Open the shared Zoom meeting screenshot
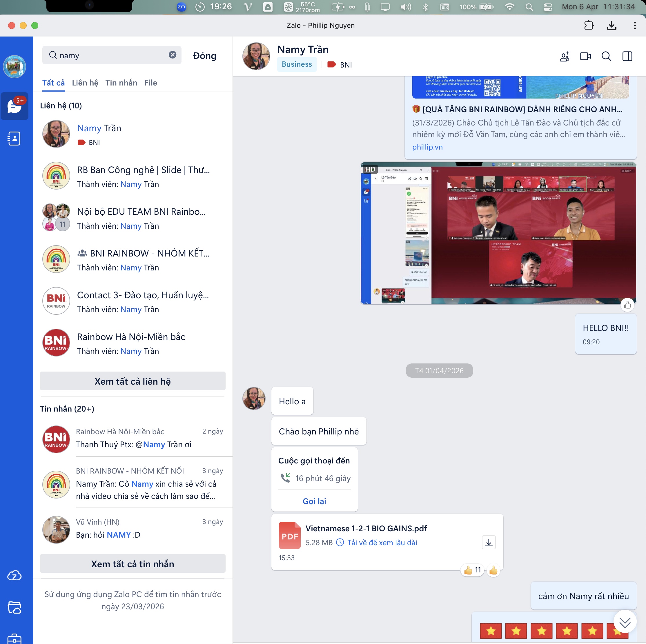 (x=498, y=233)
